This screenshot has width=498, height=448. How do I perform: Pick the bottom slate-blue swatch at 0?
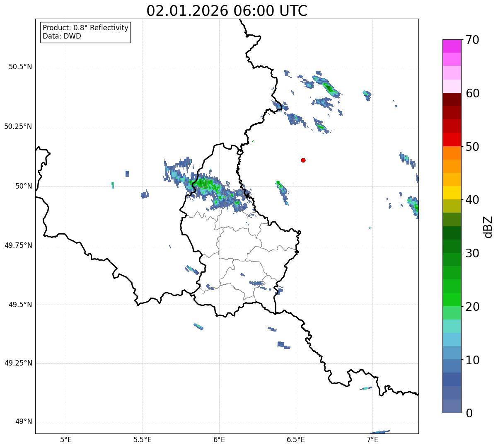[452, 406]
